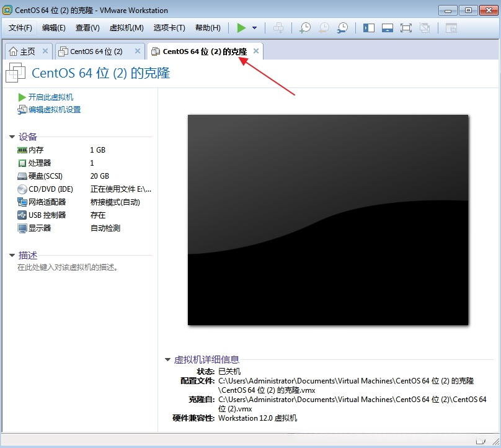Screen dimensions: 501x448
Task: Open the 查看(V) menu
Action: 87,28
